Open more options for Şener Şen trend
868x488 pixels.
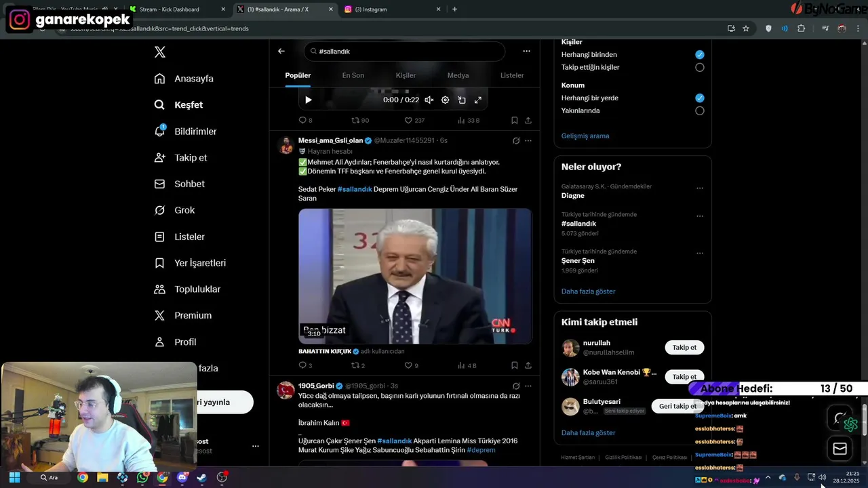[x=699, y=253]
